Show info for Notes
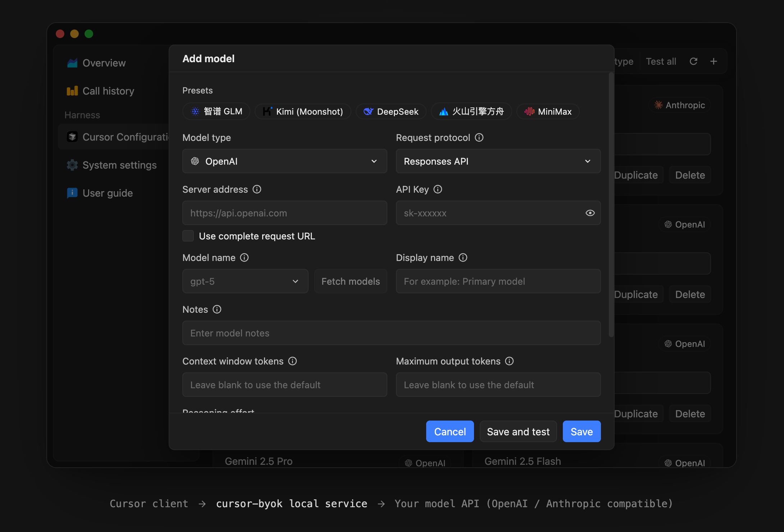Viewport: 784px width, 532px height. tap(217, 309)
